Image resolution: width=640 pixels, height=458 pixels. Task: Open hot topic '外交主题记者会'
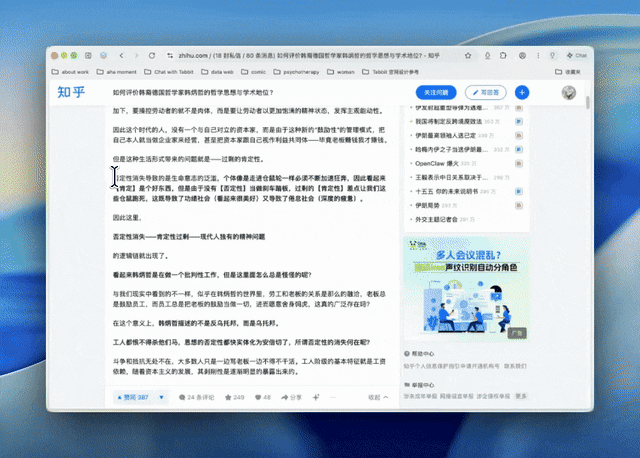pos(436,219)
